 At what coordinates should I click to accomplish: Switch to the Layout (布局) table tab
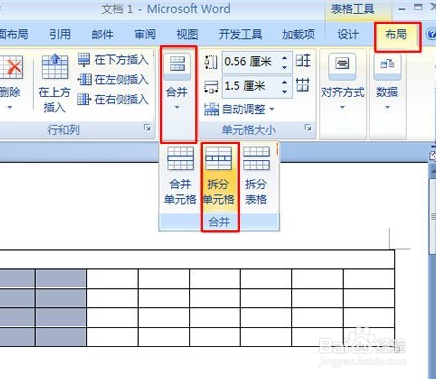[x=396, y=34]
